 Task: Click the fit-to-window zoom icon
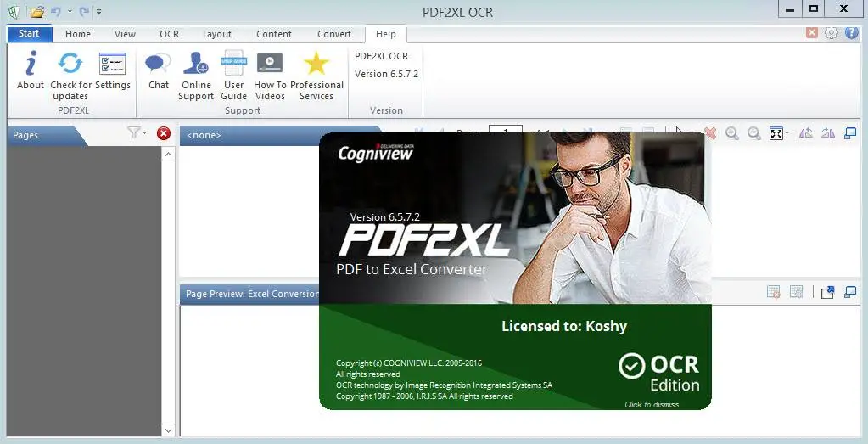776,133
